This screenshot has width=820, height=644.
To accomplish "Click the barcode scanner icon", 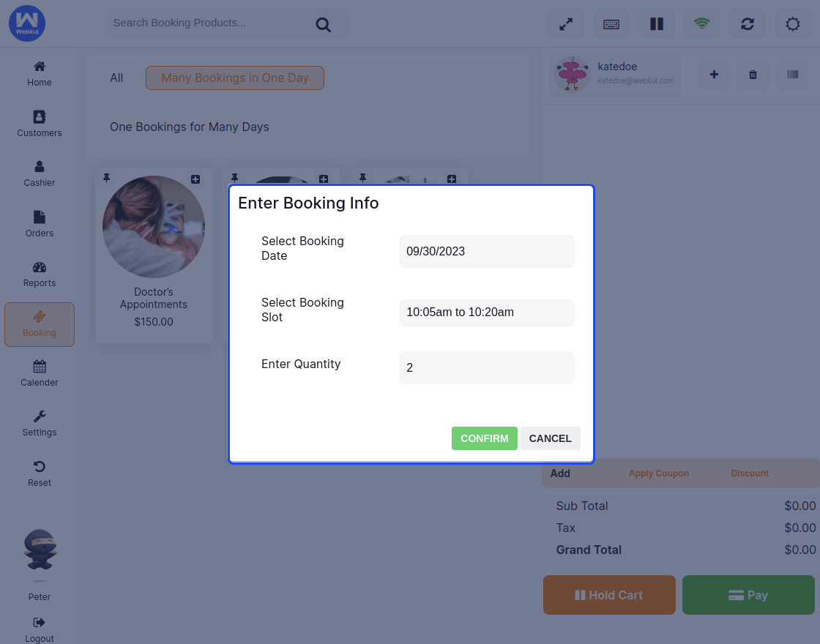I will 793,75.
